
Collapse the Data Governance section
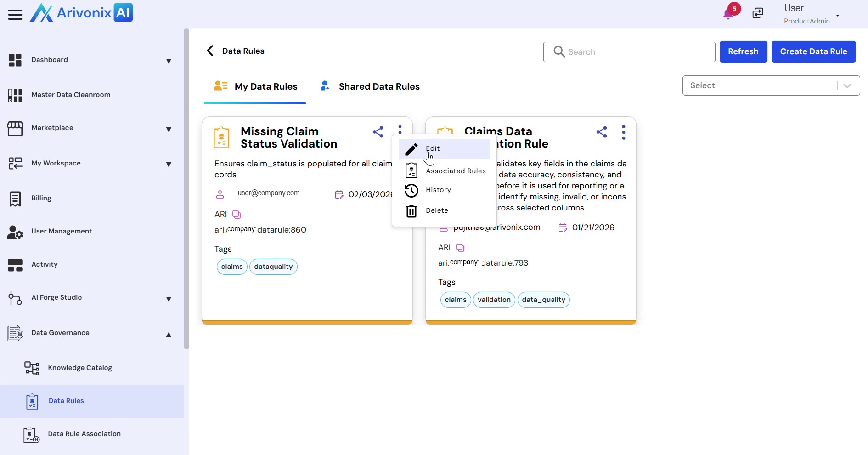[169, 335]
